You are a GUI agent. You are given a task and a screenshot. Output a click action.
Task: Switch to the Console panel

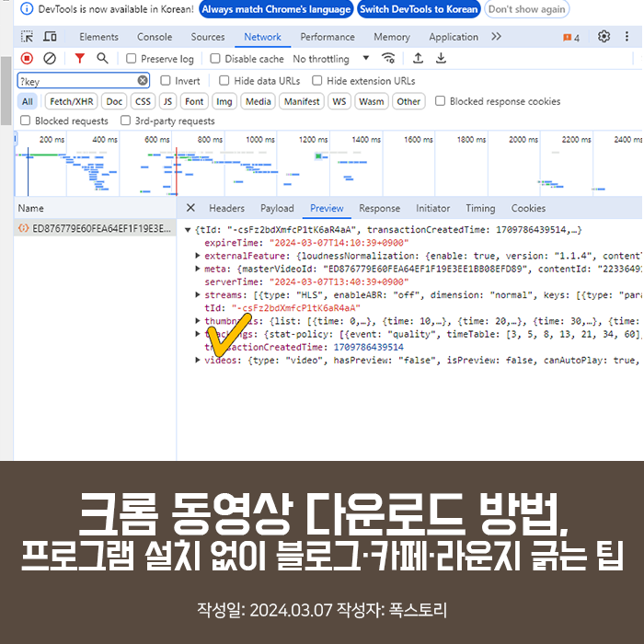(155, 37)
